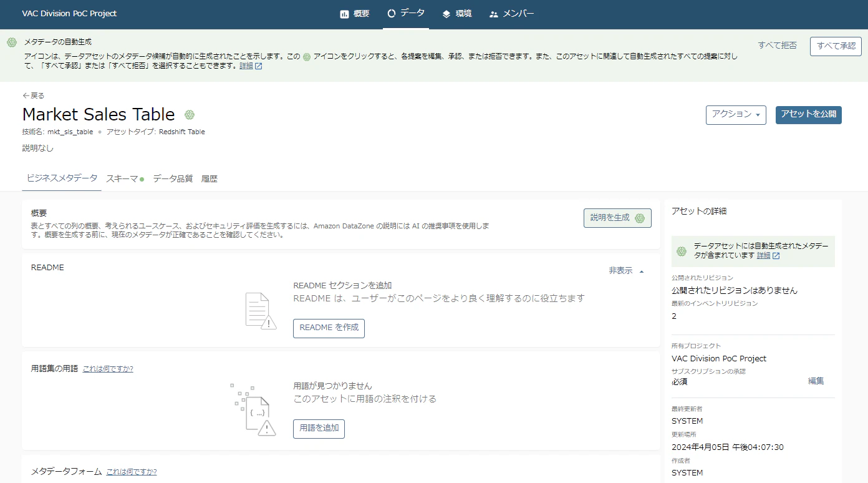The height and width of the screenshot is (483, 868).
Task: Click the inline generated-metadata icon in the banner sentence
Action: (306, 56)
